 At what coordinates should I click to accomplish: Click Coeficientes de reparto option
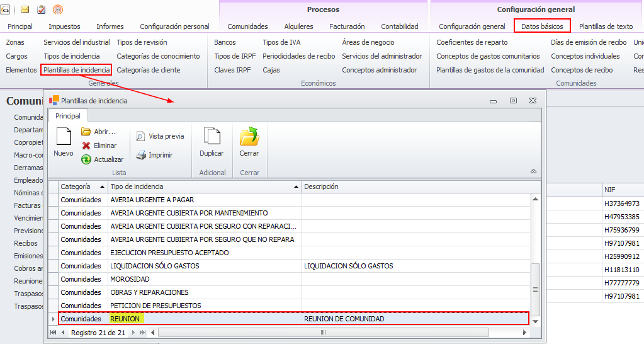472,42
